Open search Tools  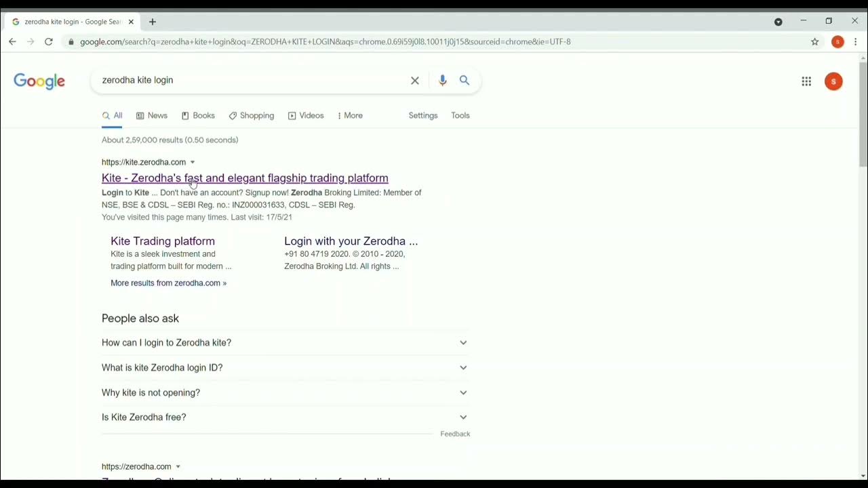[x=460, y=116]
